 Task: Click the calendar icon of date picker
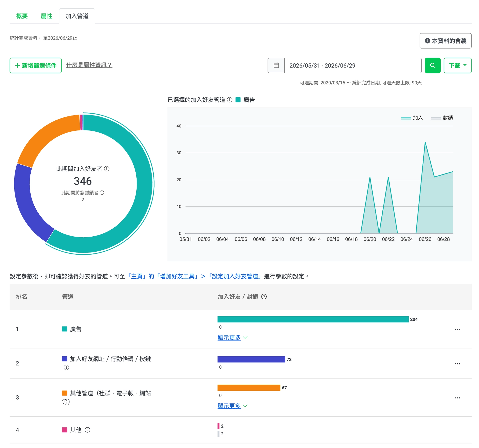(276, 65)
